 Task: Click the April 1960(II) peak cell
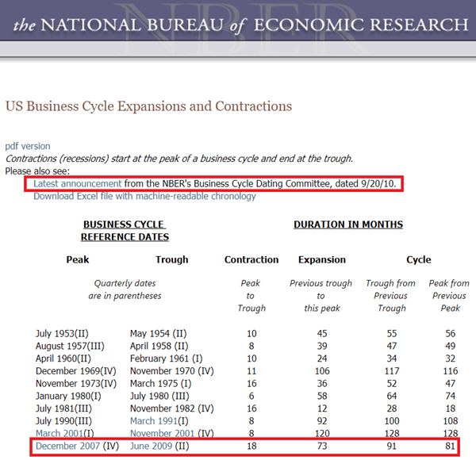pyautogui.click(x=63, y=358)
